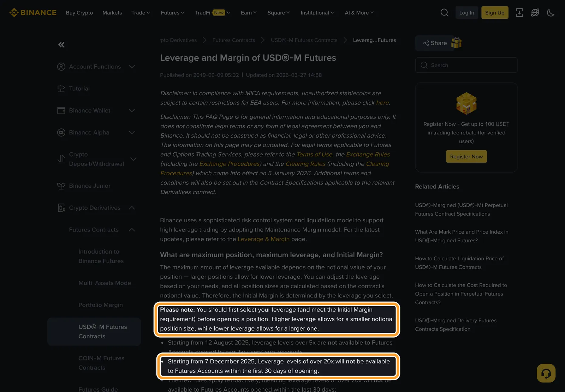Click the Sign Up button
The width and height of the screenshot is (565, 392).
[495, 13]
